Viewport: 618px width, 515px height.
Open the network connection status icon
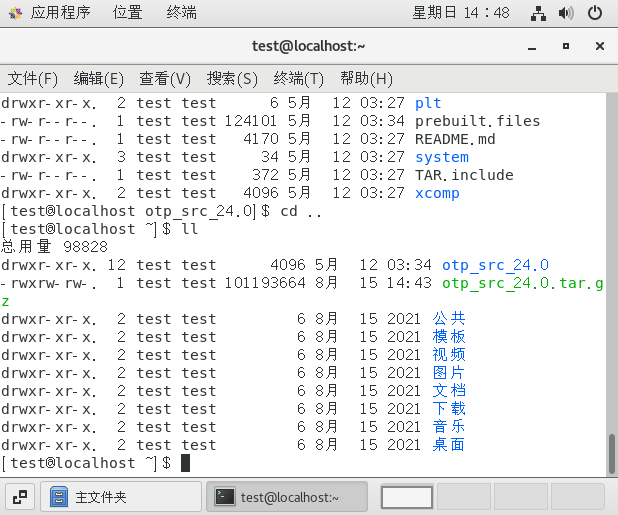538,13
